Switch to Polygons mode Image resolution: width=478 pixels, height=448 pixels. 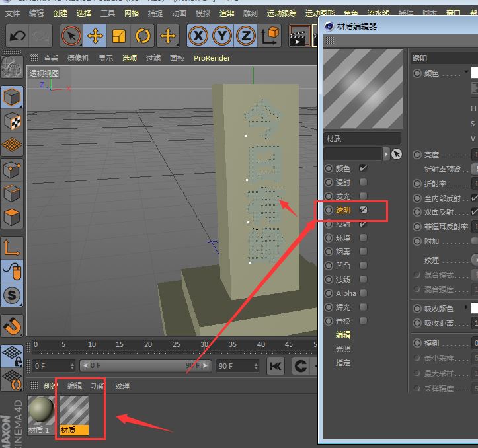coord(12,217)
